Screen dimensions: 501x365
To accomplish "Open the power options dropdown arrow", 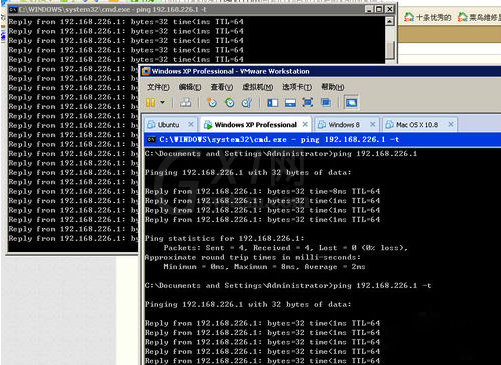I will tap(162, 102).
